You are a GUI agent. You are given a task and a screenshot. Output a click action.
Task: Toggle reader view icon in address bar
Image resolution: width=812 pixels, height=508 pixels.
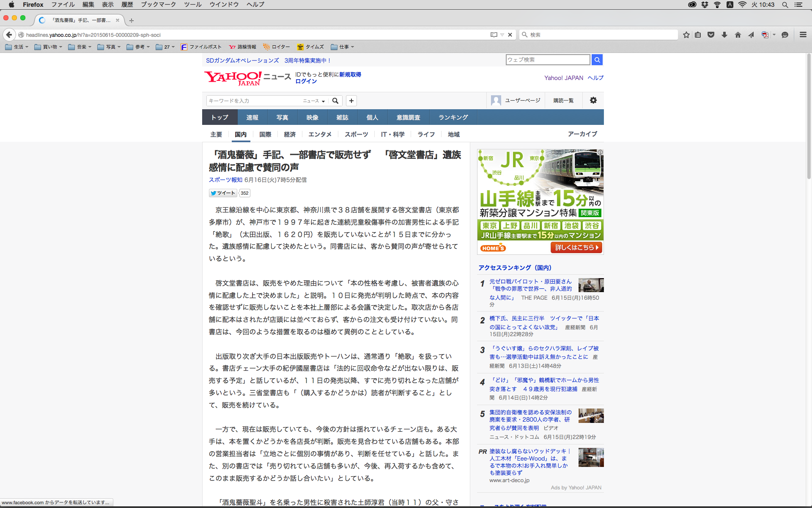coord(494,35)
